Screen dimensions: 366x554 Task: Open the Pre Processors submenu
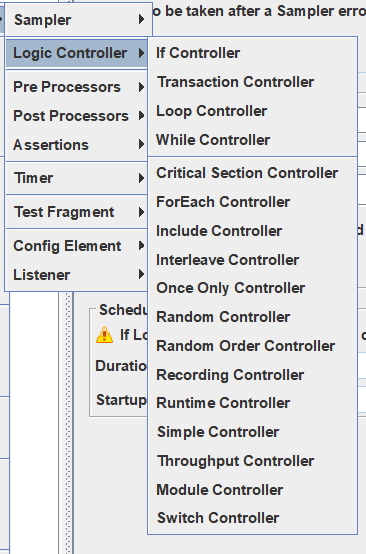pos(77,87)
